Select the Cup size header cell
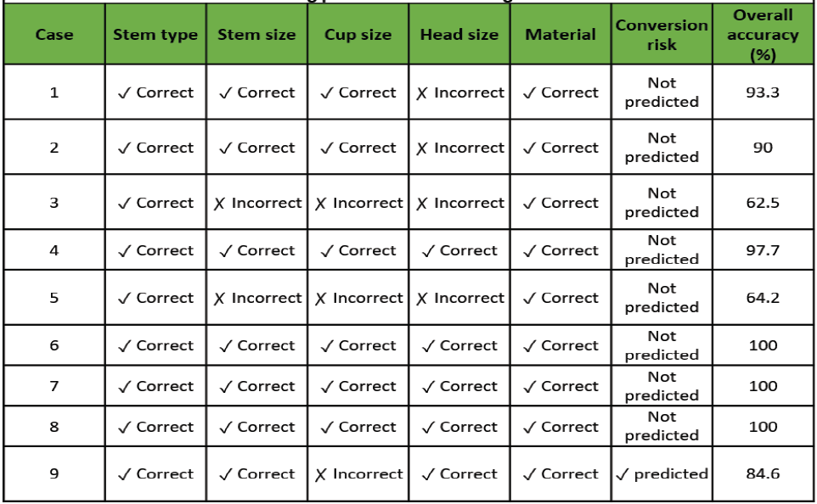The image size is (817, 504). [358, 35]
